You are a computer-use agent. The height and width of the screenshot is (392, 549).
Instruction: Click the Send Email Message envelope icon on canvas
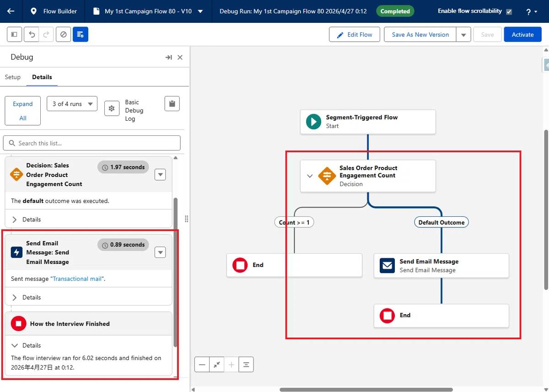pos(387,265)
